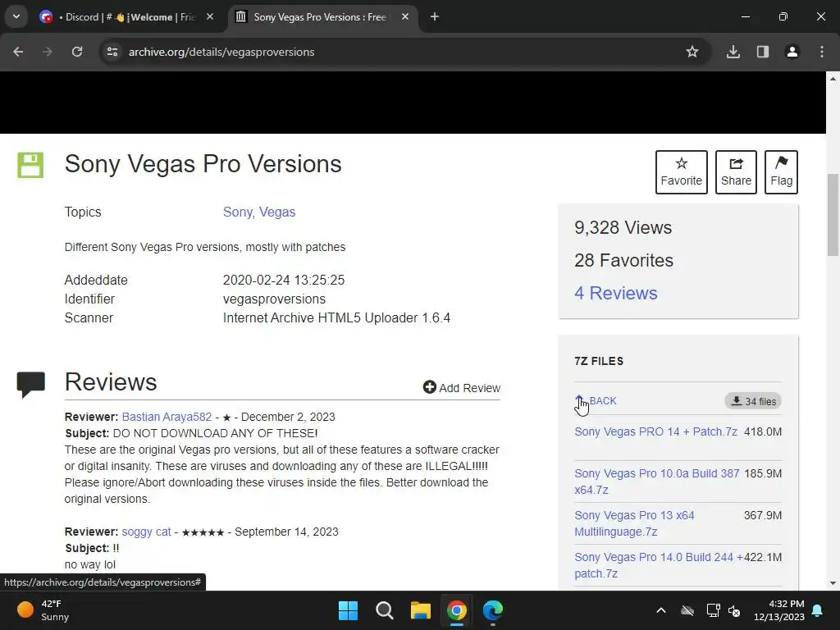Open Windows Search from the taskbar
Screen dimensions: 840x630
click(385, 610)
